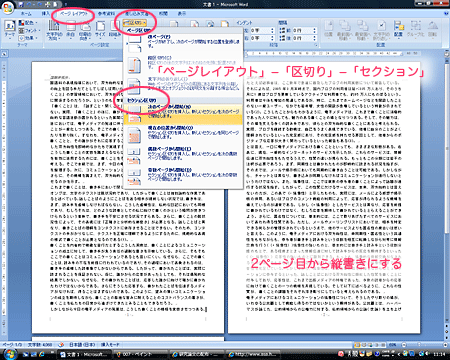The width and height of the screenshot is (450, 360).
Task: Increase left indent value with stepper
Action: tap(272, 29)
